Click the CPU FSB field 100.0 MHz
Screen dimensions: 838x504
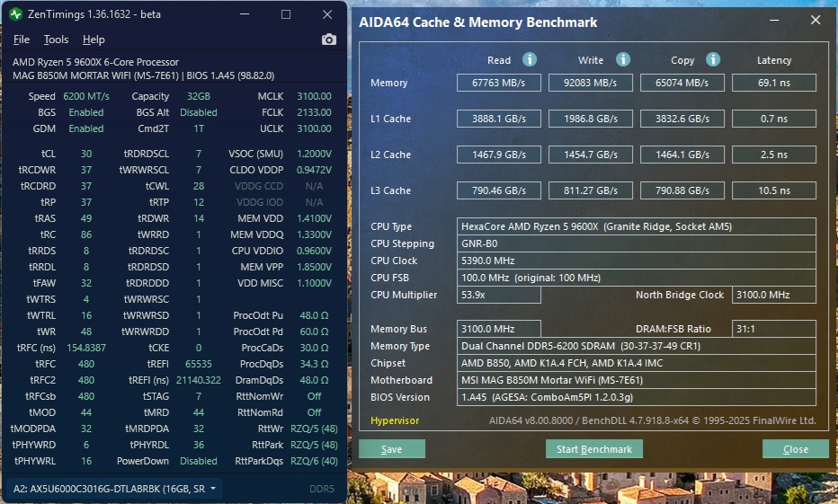pos(636,278)
